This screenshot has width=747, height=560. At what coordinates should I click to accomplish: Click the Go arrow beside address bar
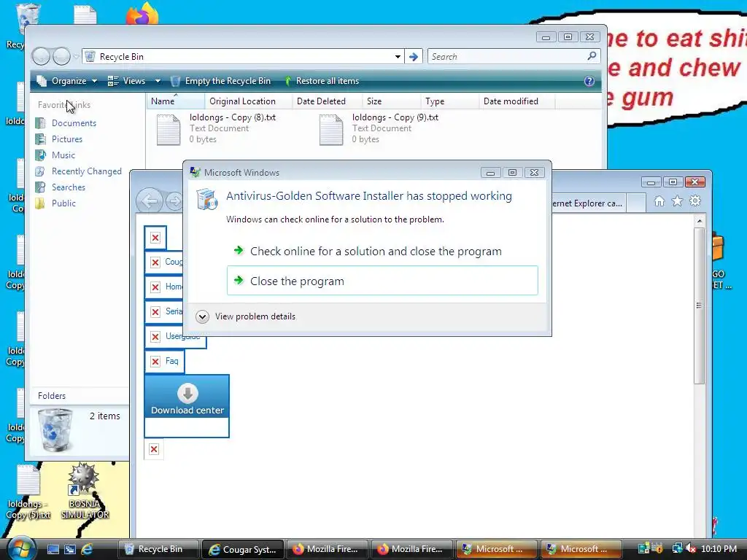click(x=414, y=57)
